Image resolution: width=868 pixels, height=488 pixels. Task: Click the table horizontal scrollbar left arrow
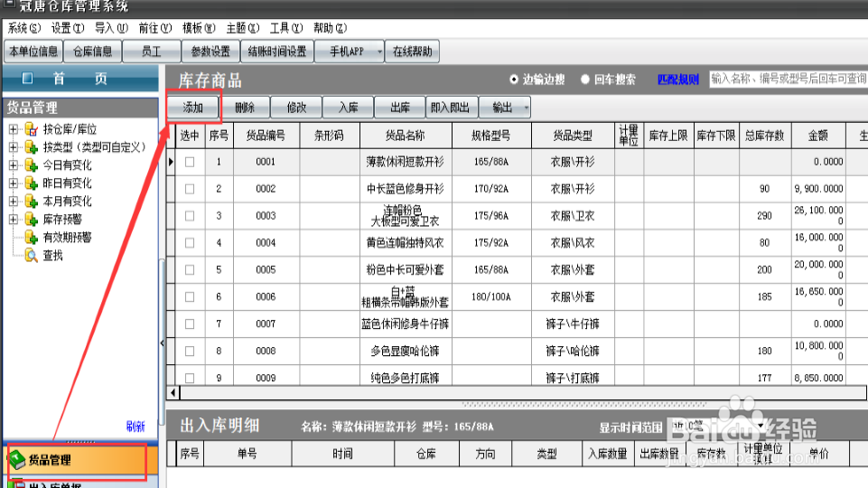tap(173, 393)
